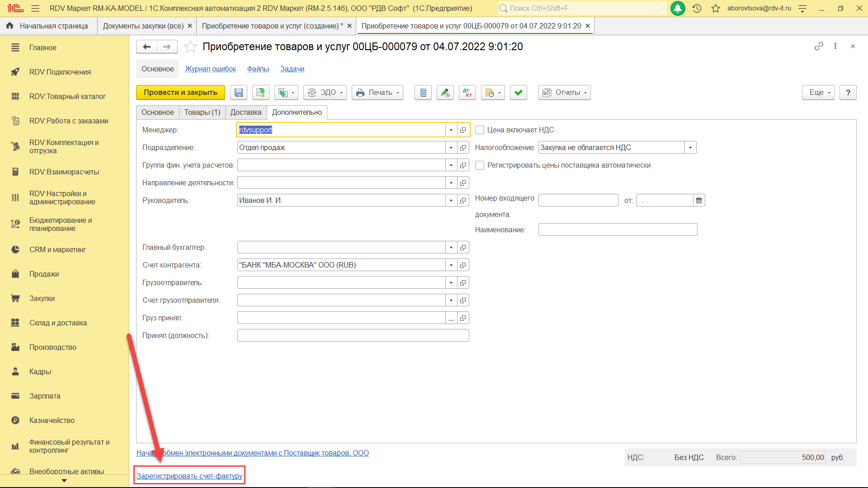Click the notifications bell icon
868x488 pixels.
(677, 8)
